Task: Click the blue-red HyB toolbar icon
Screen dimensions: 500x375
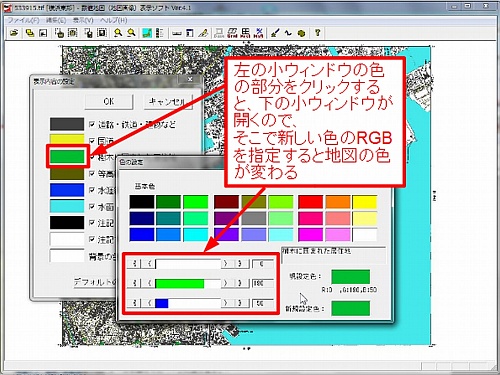Action: pos(258,33)
